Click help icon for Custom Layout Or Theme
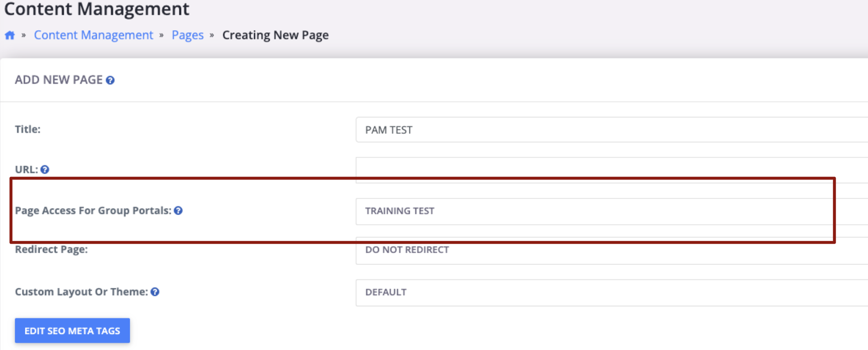The width and height of the screenshot is (868, 350). point(155,292)
